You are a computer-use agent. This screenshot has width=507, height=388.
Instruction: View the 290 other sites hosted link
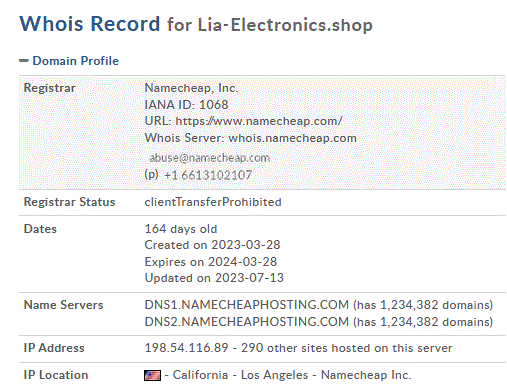pos(347,348)
